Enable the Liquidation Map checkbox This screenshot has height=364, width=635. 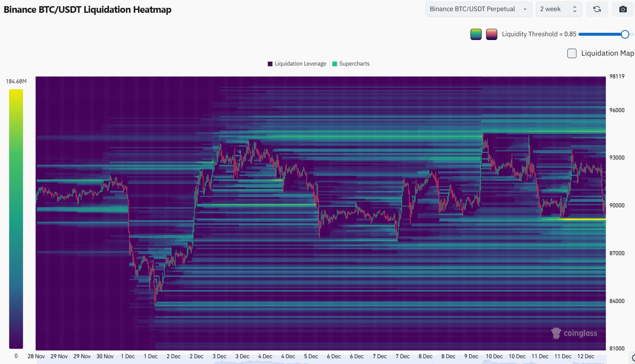coord(572,53)
